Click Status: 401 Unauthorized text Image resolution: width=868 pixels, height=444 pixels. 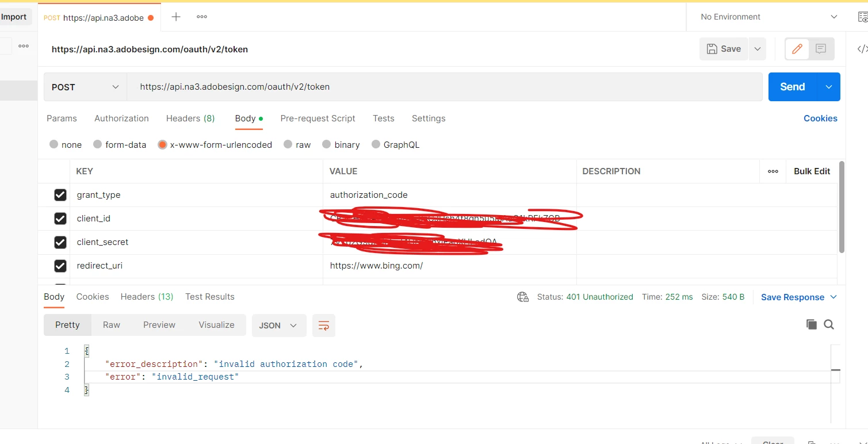point(585,297)
